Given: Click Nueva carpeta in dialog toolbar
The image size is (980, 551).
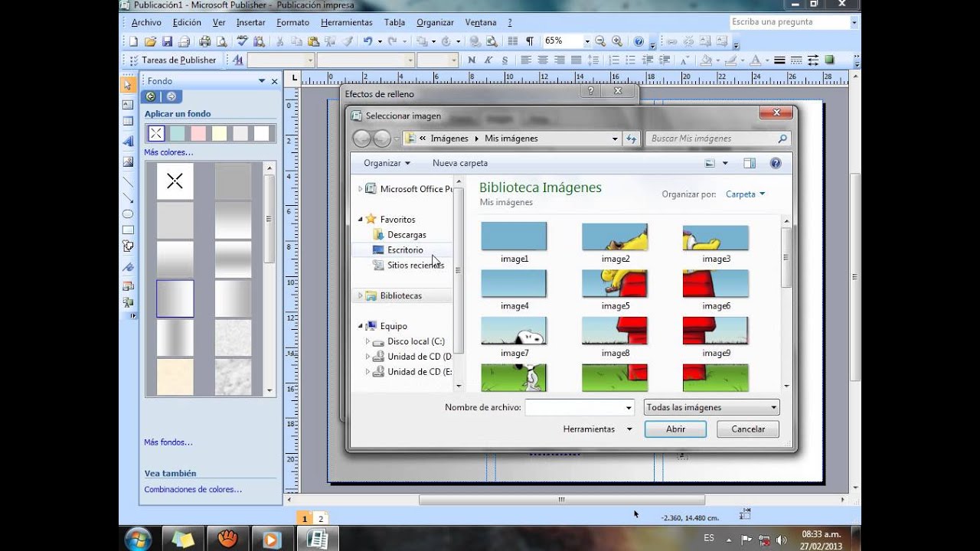Looking at the screenshot, I should [x=460, y=163].
